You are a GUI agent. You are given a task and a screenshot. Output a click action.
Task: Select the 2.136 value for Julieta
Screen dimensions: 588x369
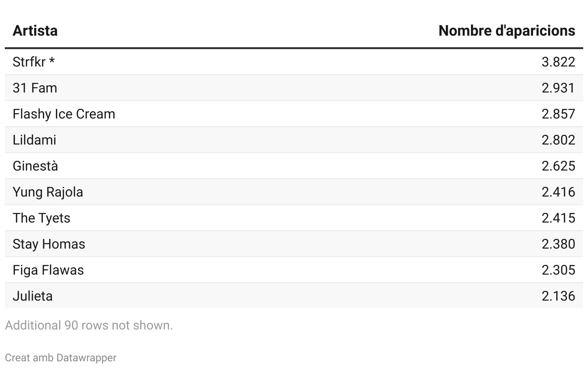pyautogui.click(x=558, y=296)
